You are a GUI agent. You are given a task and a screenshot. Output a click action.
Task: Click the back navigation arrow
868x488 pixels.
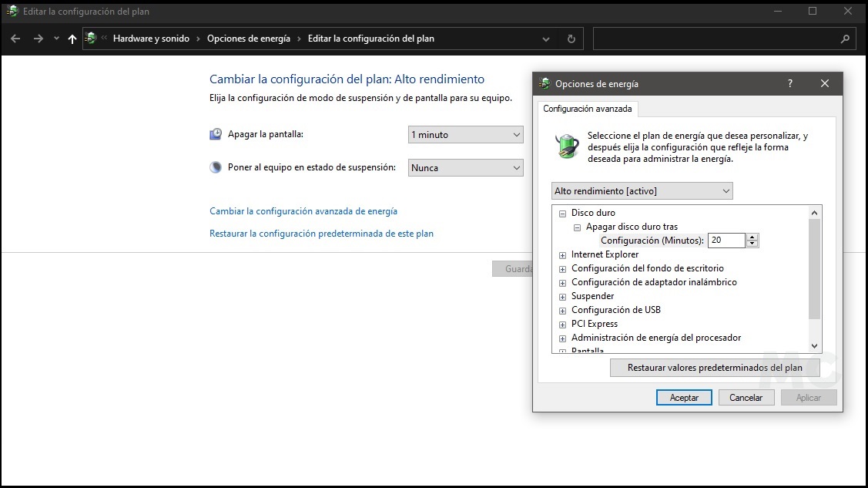(x=16, y=39)
